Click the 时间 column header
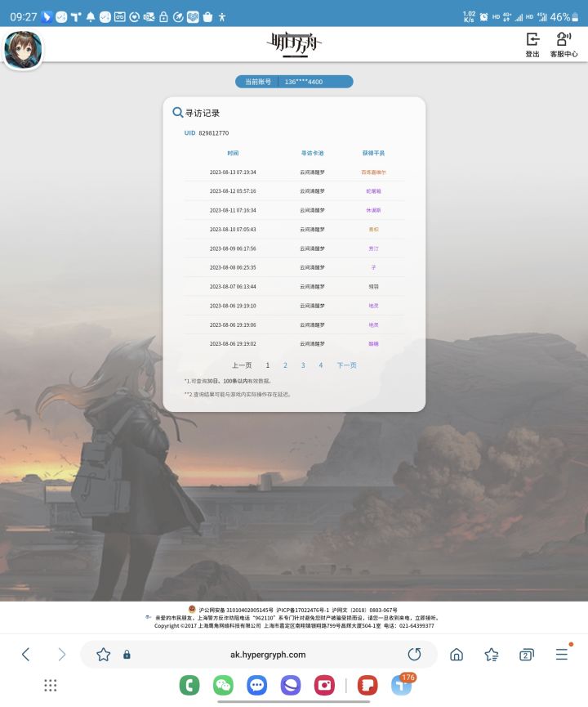 [233, 154]
